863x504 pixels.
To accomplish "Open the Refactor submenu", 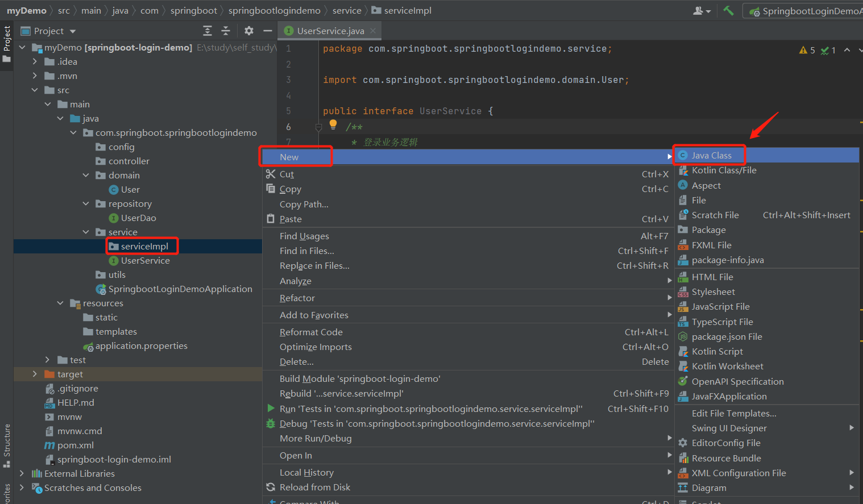I will [468, 298].
